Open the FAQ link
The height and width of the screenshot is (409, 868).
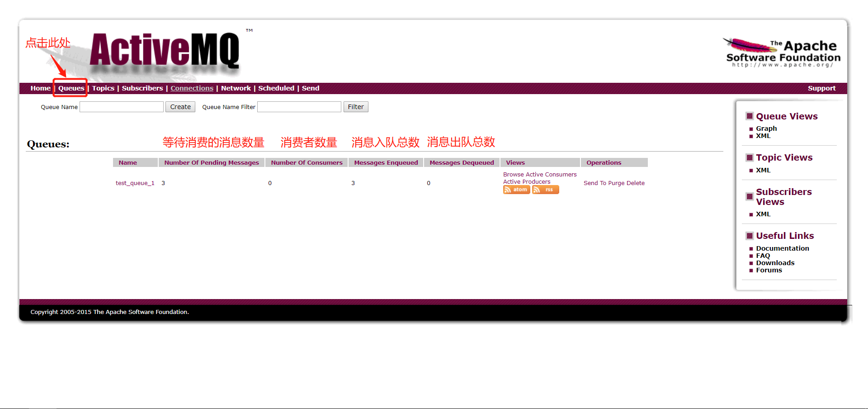[763, 256]
